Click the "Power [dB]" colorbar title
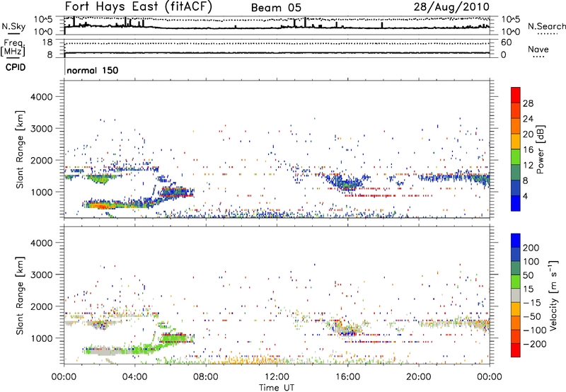The height and width of the screenshot is (392, 566). click(x=540, y=149)
